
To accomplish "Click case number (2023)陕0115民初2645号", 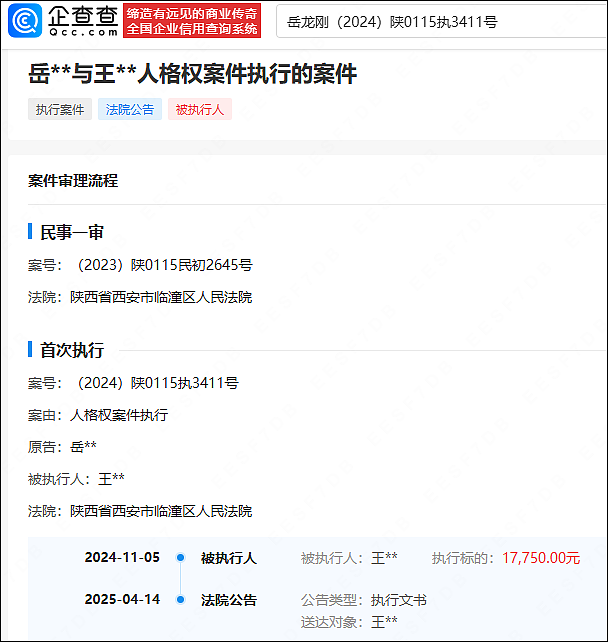I will (165, 265).
